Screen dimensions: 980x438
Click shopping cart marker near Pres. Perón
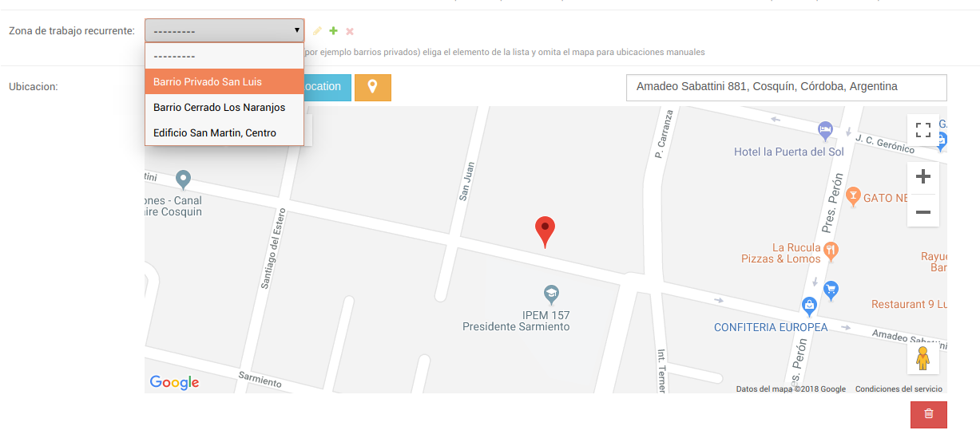point(831,291)
